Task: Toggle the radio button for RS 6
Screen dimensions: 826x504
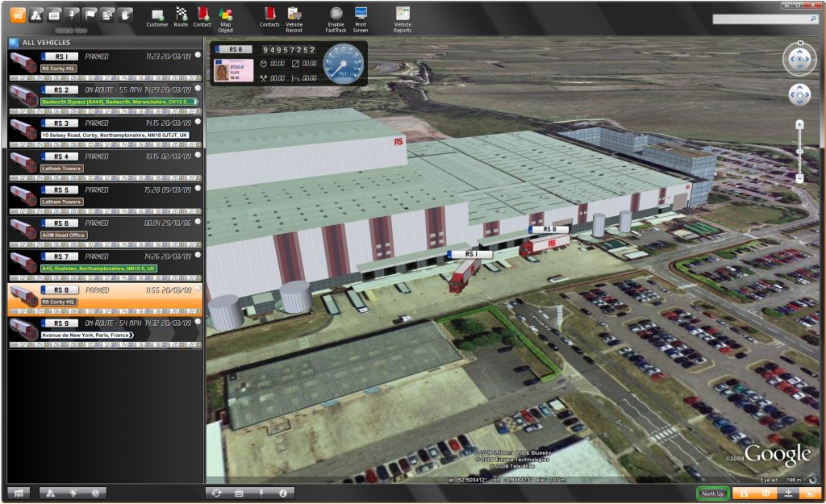Action: pyautogui.click(x=198, y=221)
